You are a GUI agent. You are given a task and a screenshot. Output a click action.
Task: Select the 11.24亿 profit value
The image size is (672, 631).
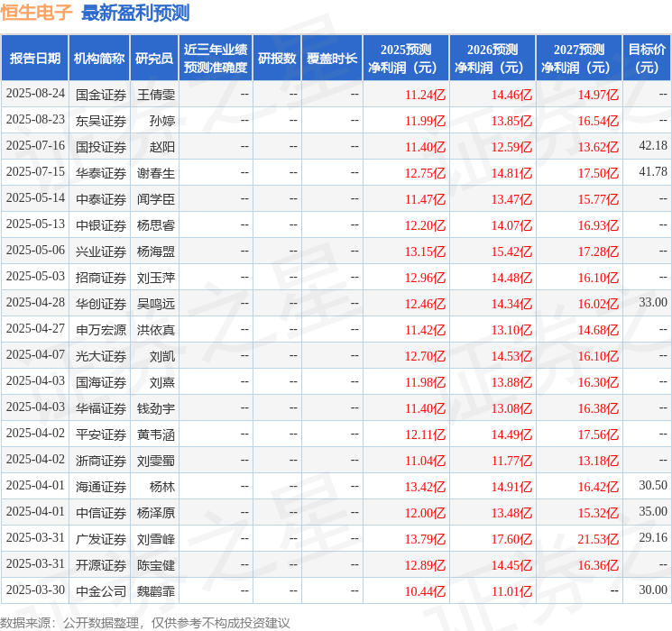(425, 95)
